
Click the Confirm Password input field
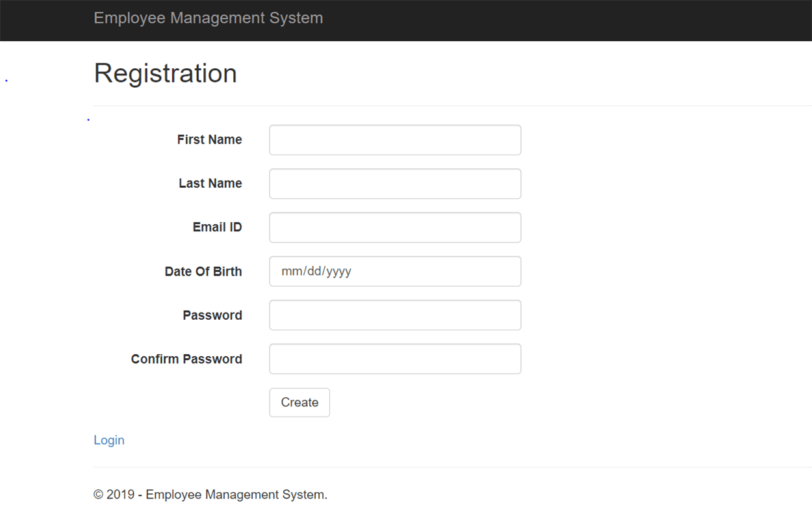click(x=395, y=358)
